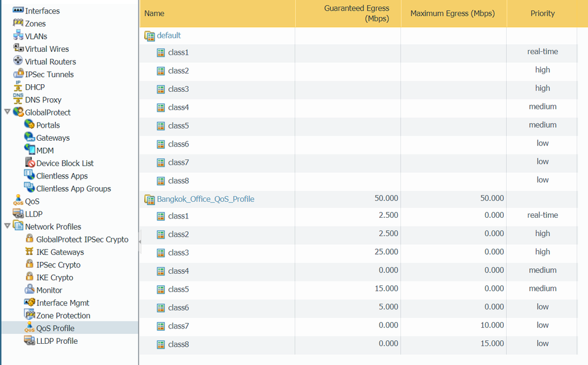
Task: Sort by the Name column header
Action: 154,13
